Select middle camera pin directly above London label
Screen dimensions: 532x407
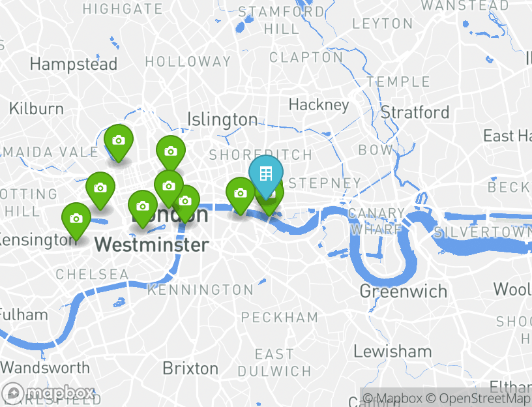click(x=169, y=187)
